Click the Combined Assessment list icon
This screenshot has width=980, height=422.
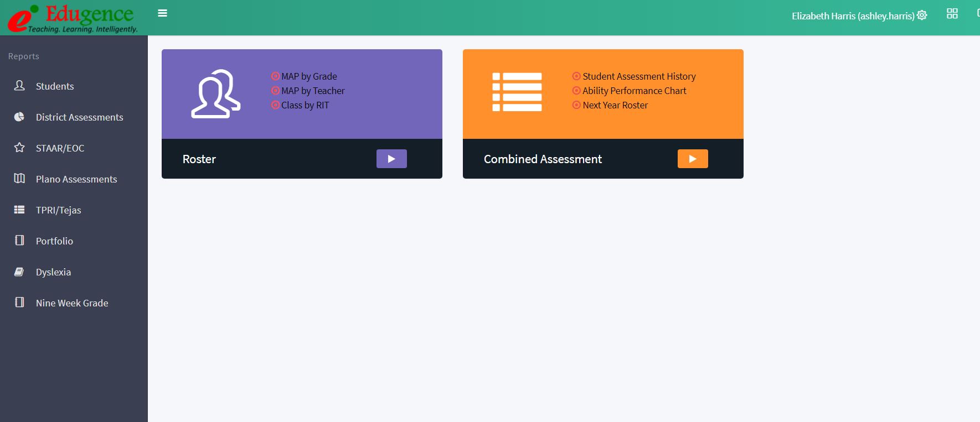pos(517,92)
